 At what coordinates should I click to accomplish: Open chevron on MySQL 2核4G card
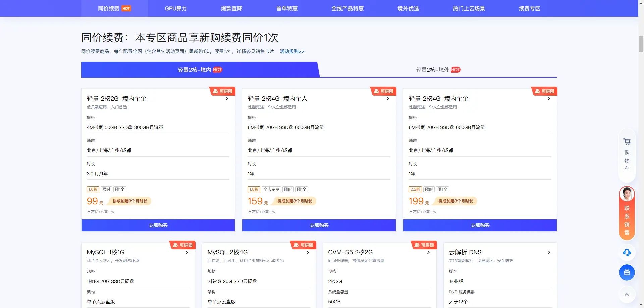pos(308,252)
